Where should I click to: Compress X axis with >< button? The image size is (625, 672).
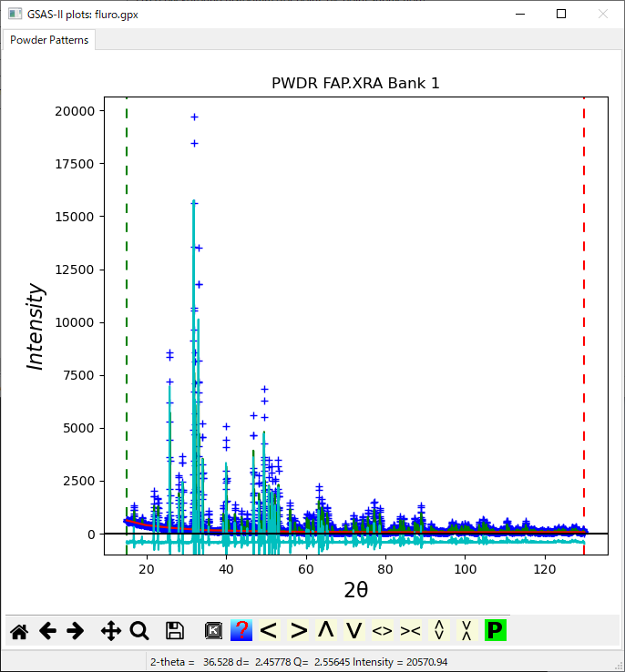point(411,630)
